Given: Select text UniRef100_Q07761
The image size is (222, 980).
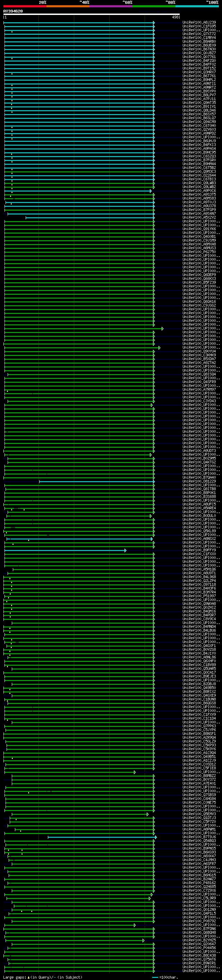Looking at the screenshot, I should [199, 57].
